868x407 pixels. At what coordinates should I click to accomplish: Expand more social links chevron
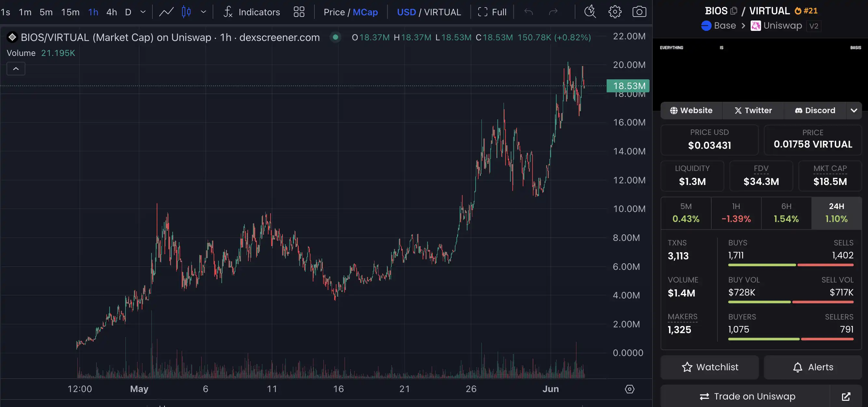pos(853,111)
